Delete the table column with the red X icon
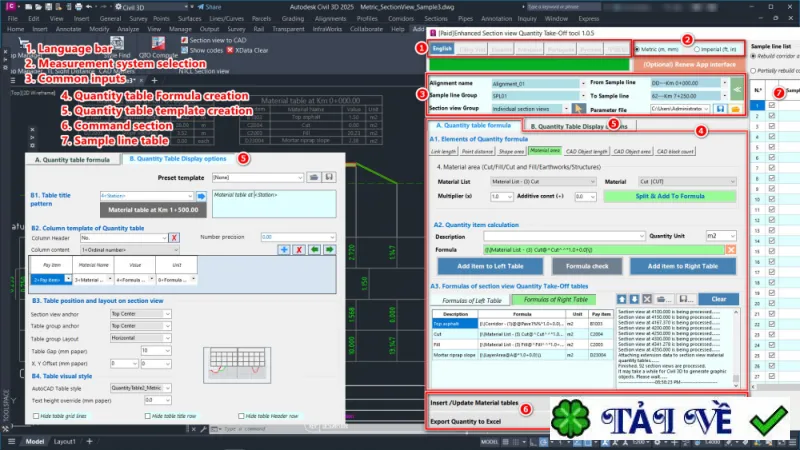 coord(299,249)
